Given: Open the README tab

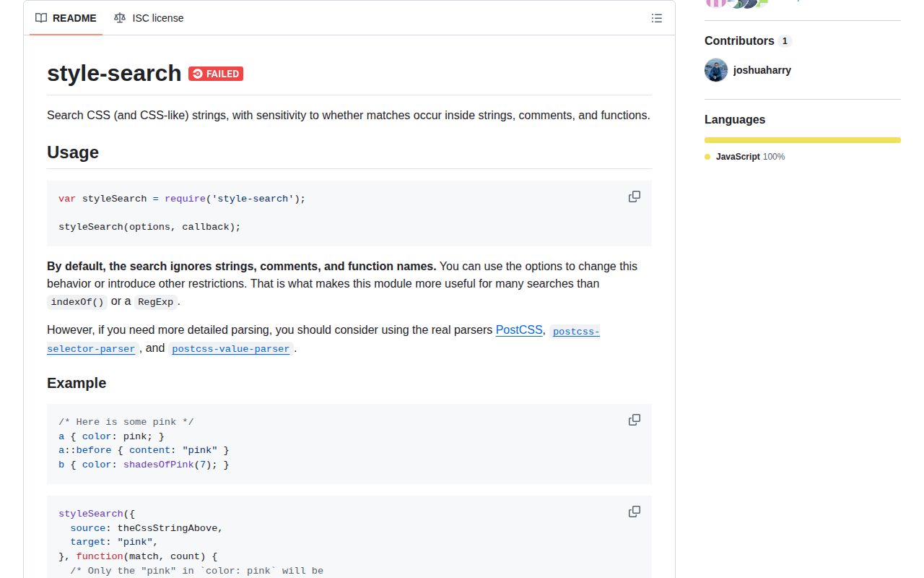Looking at the screenshot, I should tap(66, 18).
